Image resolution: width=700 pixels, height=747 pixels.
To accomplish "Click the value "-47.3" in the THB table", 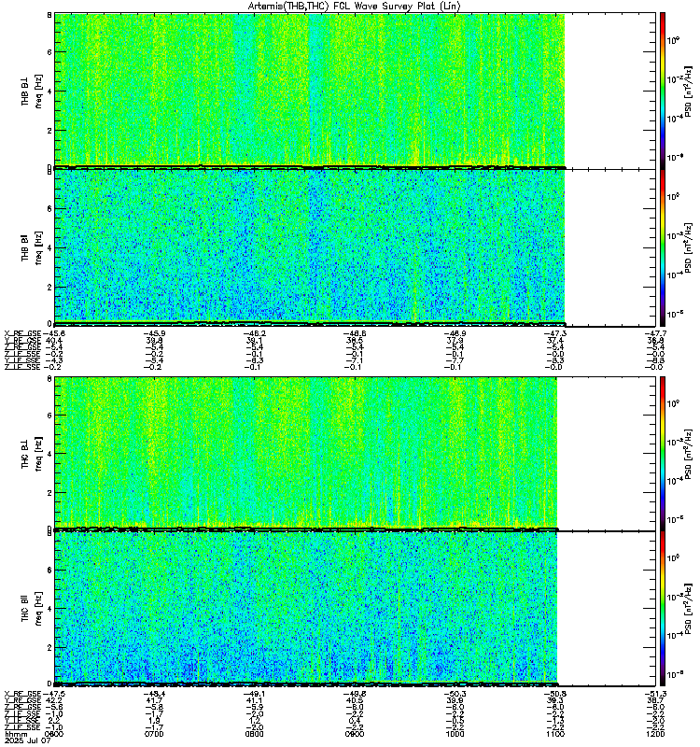I will (555, 333).
